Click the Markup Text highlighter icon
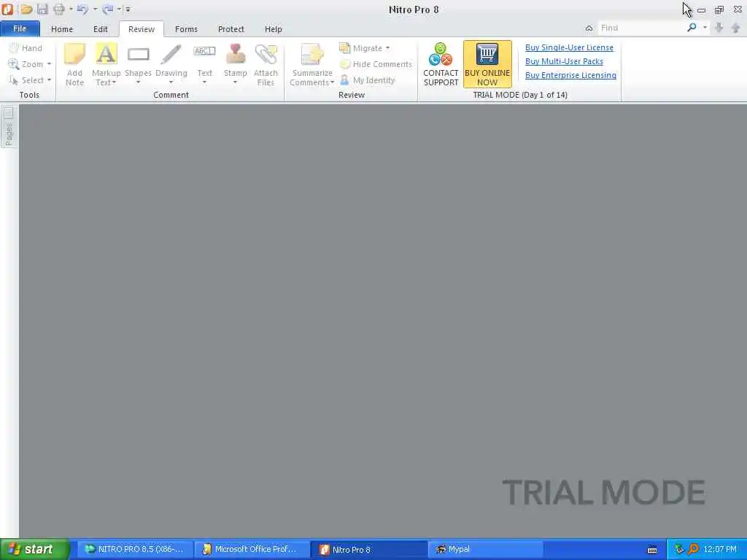 click(106, 54)
